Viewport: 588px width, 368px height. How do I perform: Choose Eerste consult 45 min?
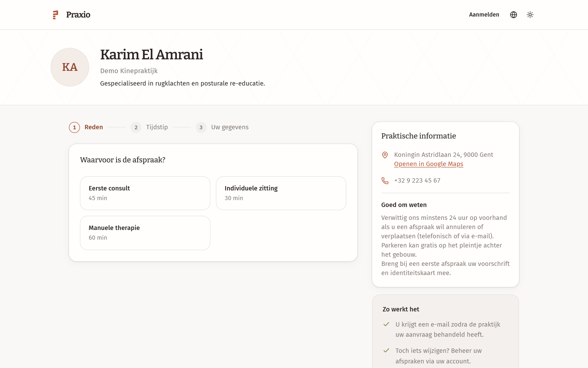tap(145, 193)
